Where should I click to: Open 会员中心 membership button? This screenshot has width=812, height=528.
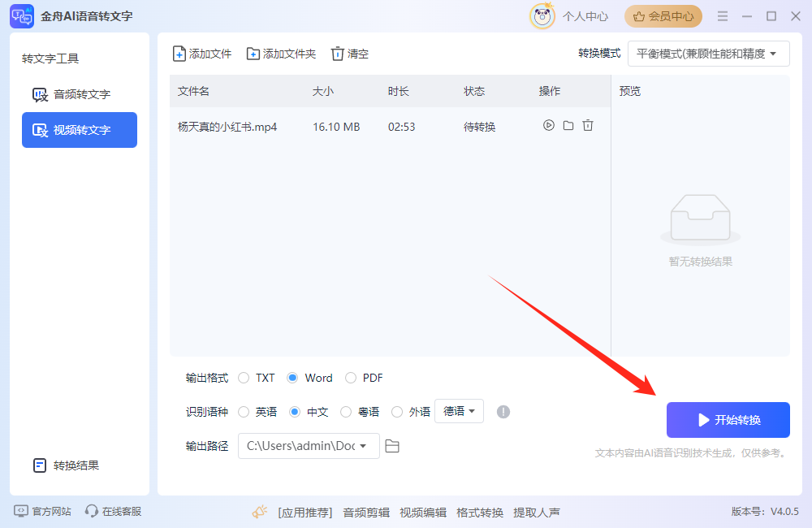(663, 16)
